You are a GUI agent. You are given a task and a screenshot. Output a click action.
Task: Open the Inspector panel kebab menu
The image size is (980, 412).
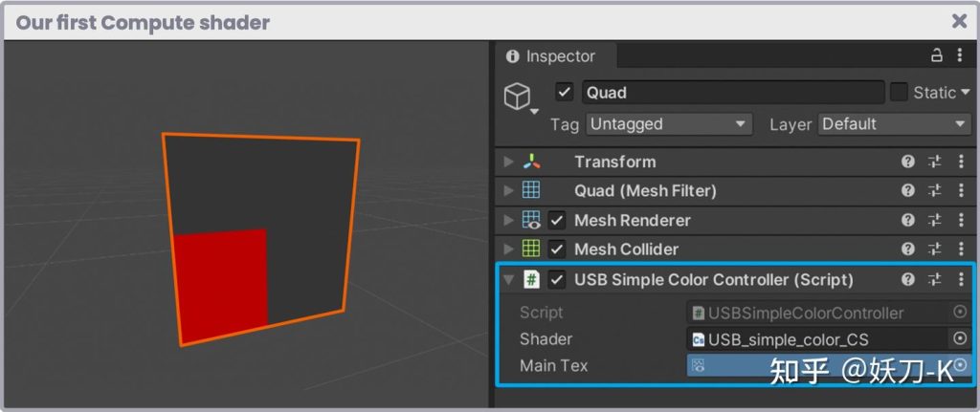960,55
